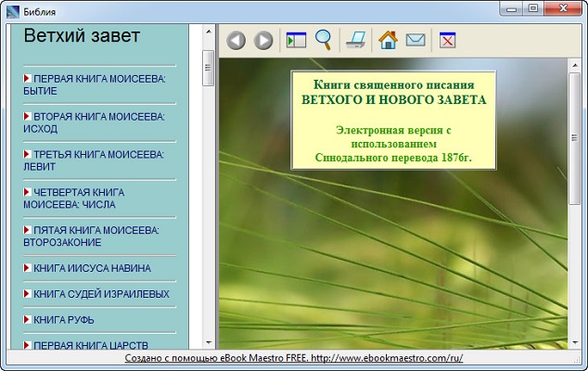Click main page scrollbar up arrow
This screenshot has width=588, height=371.
pyautogui.click(x=575, y=65)
